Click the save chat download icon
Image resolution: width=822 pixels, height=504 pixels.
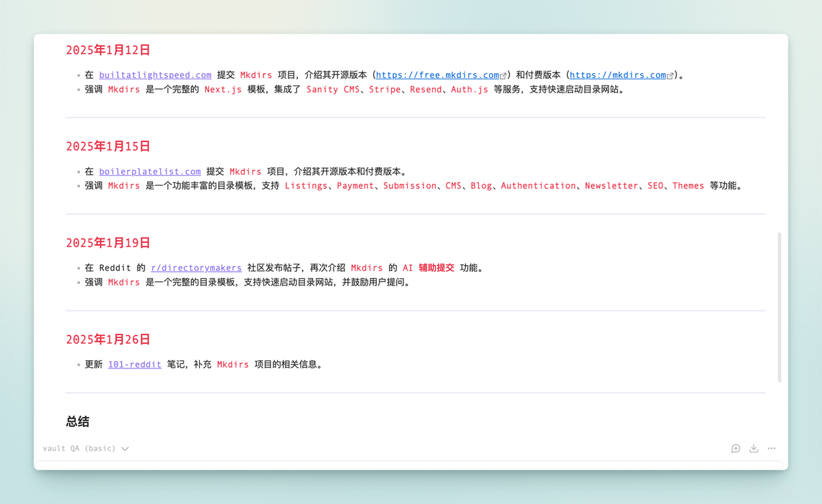754,449
